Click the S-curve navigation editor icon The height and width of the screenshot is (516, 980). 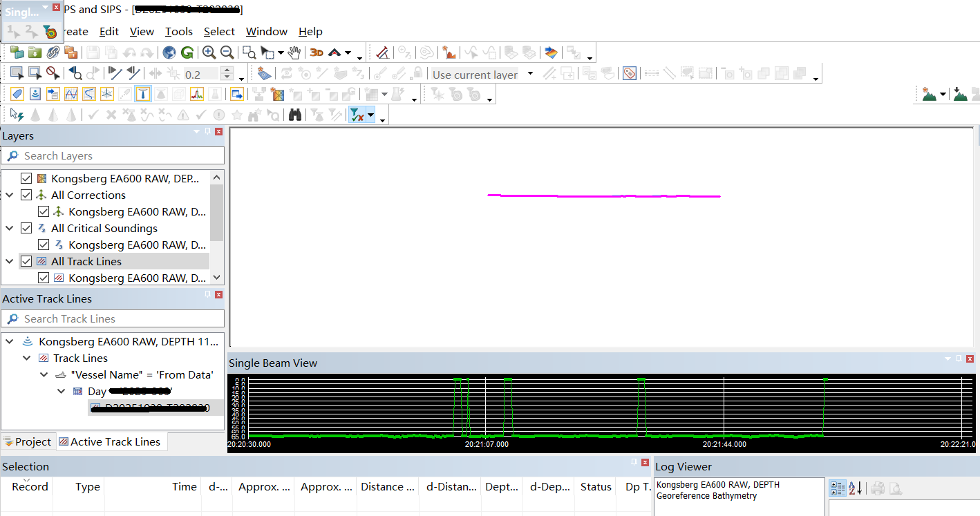point(89,94)
